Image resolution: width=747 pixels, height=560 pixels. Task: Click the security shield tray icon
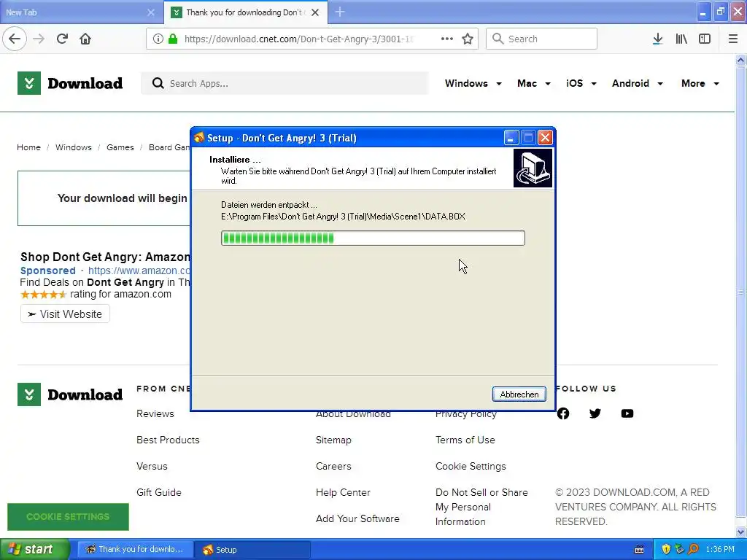(x=666, y=549)
